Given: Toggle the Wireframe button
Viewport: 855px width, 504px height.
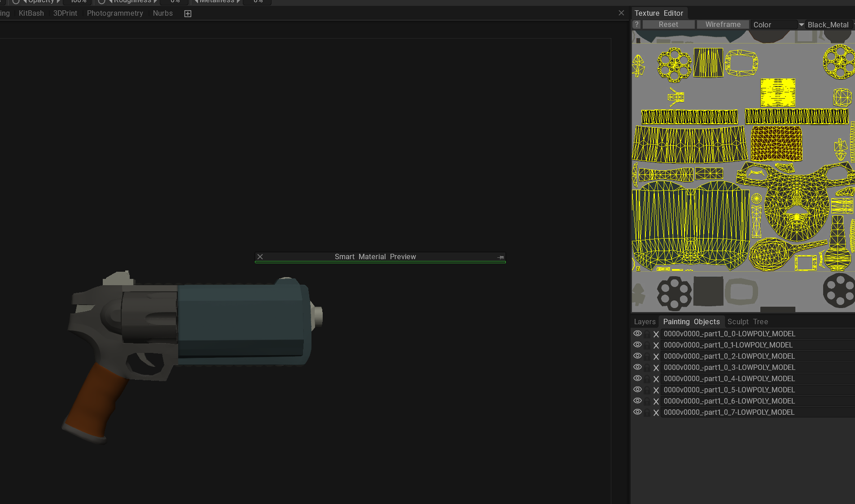Looking at the screenshot, I should point(723,25).
